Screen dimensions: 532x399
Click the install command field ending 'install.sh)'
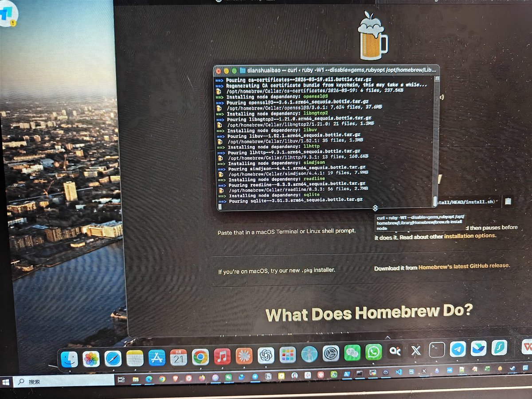469,202
